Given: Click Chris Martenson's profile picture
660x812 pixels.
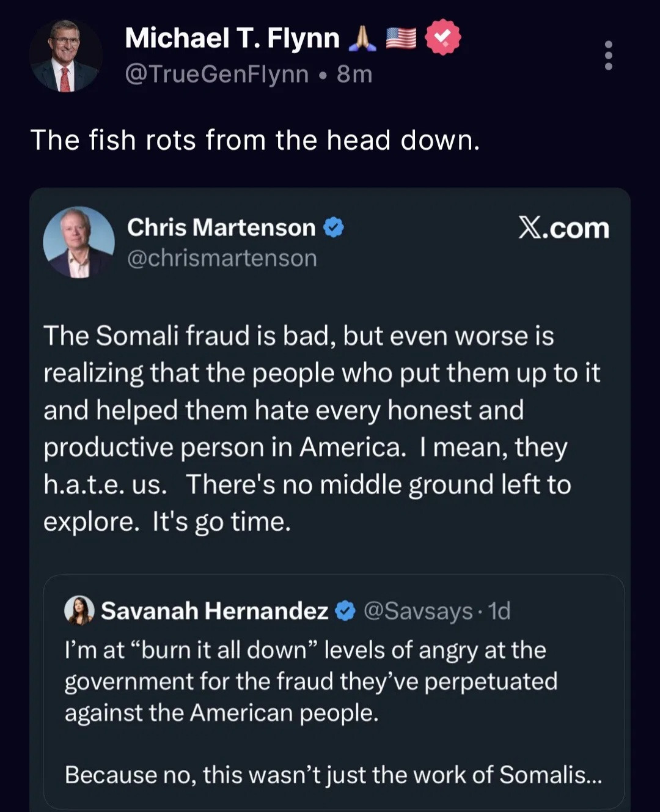Looking at the screenshot, I should (79, 242).
